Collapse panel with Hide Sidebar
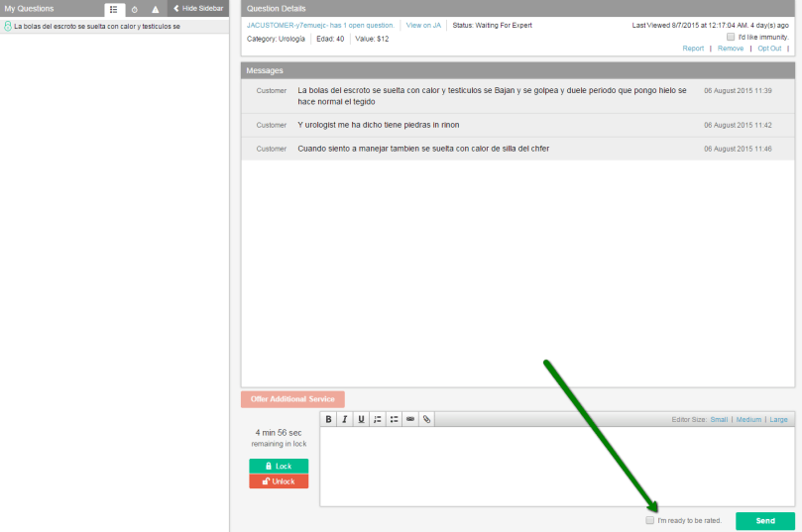 (x=198, y=8)
